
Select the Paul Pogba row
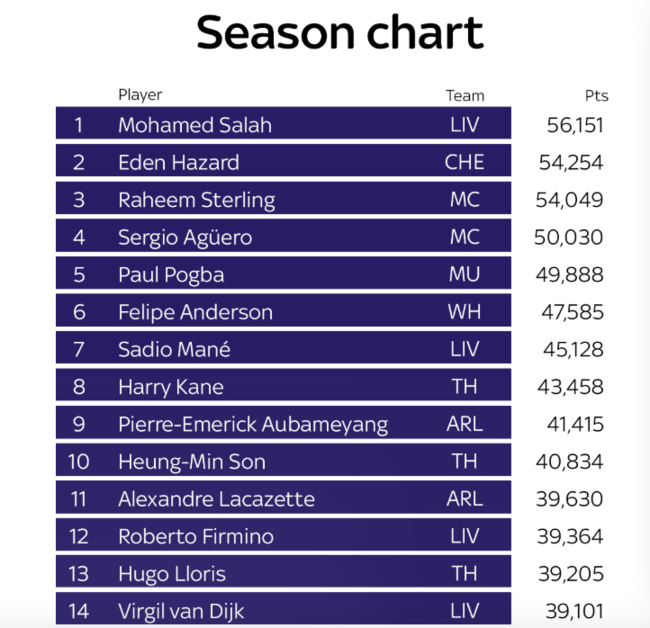point(171,275)
